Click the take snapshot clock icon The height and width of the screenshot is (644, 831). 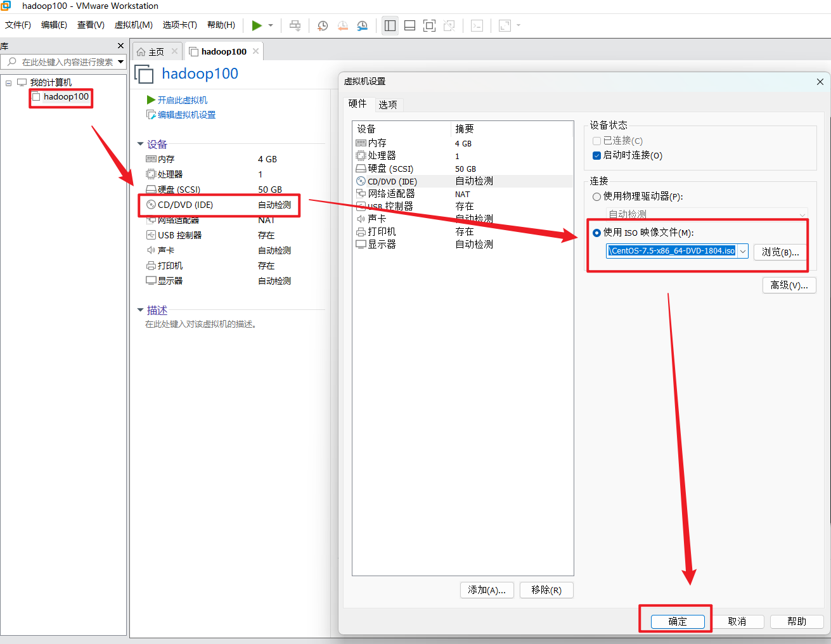323,25
